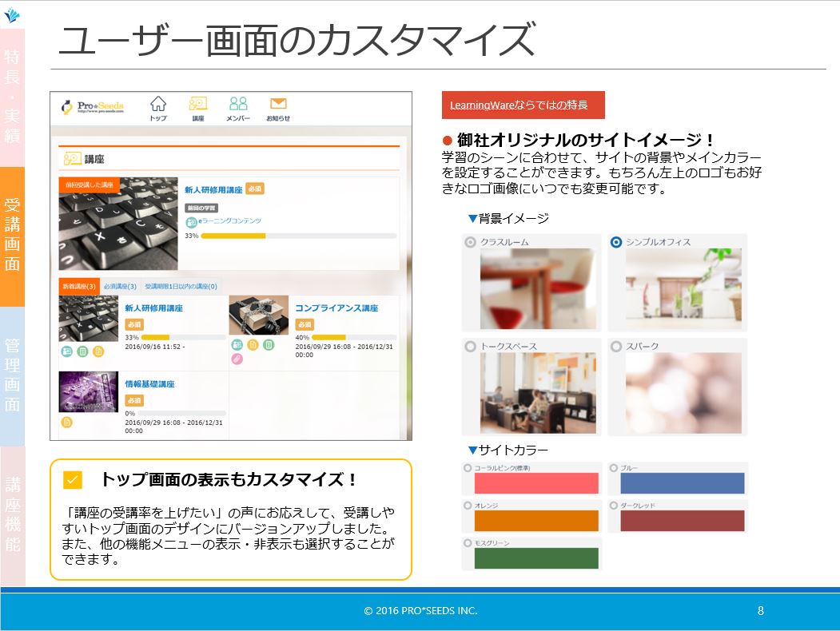
Task: Click the orange document icon under 情報基礎講座
Action: tap(66, 422)
